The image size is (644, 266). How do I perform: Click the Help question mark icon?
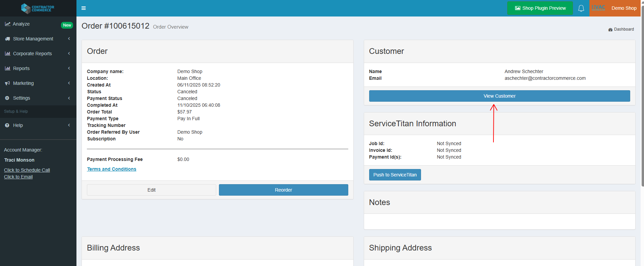(x=7, y=125)
